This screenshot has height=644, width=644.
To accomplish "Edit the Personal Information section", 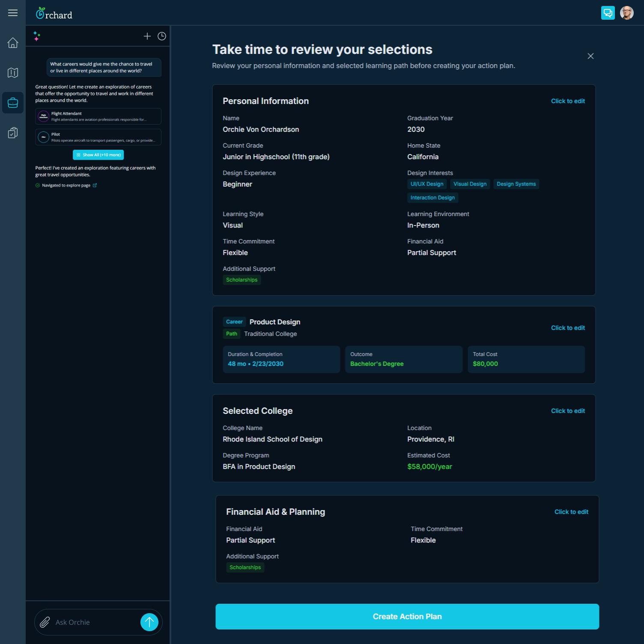I will tap(568, 101).
